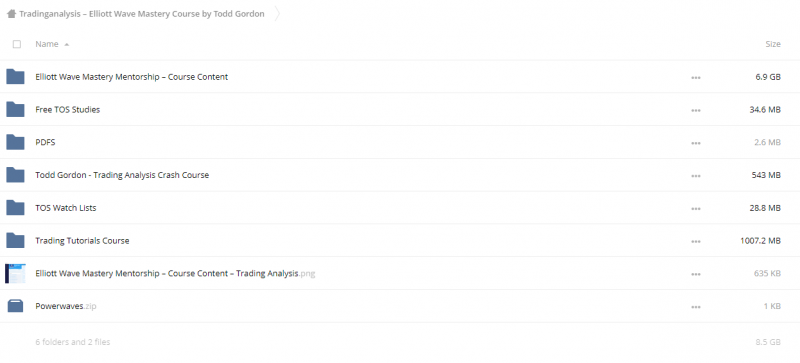
Task: Sort files by the Size column
Action: (773, 44)
